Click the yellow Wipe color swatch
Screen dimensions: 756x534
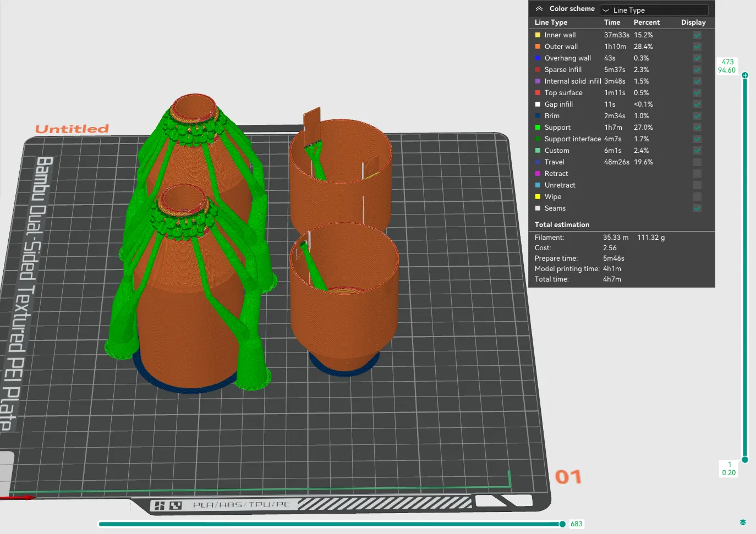[x=538, y=197]
